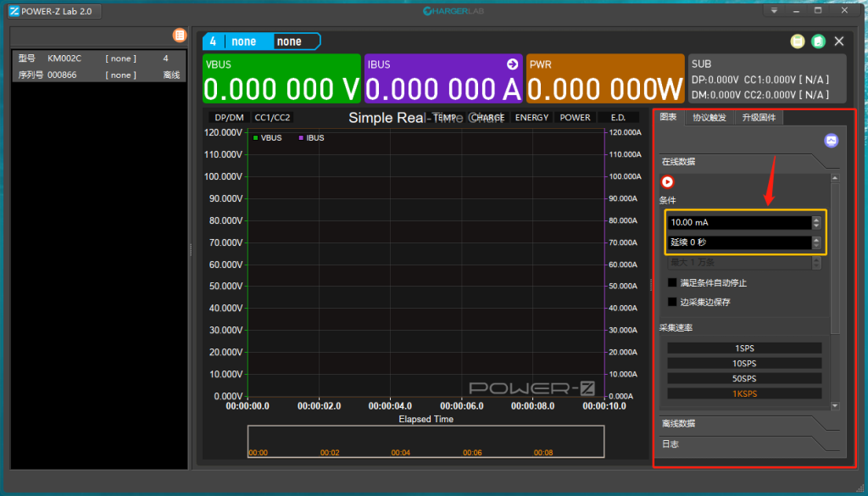
Task: Toggle the CHARGE chart series
Action: [487, 117]
